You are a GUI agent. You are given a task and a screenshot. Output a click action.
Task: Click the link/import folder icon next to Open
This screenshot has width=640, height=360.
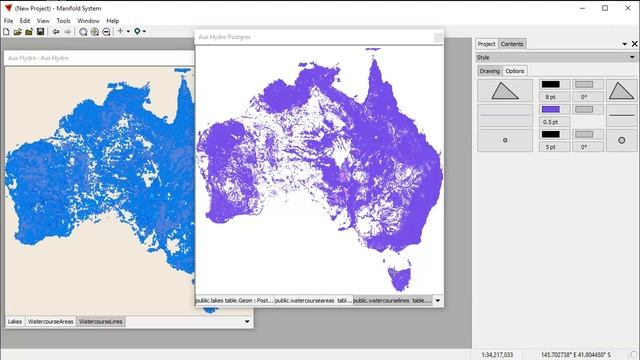point(29,31)
